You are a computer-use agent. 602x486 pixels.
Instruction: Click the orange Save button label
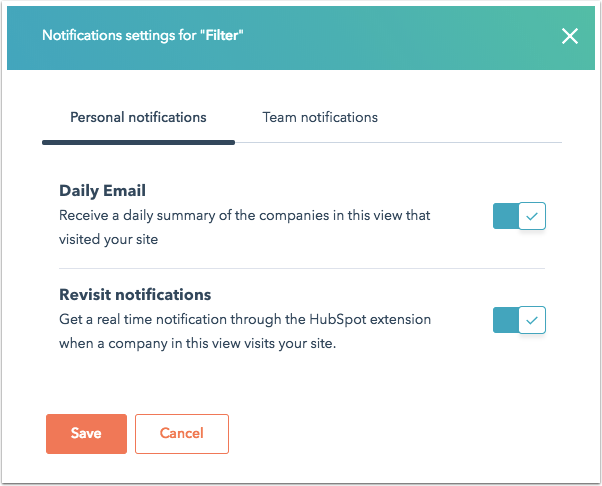(86, 433)
